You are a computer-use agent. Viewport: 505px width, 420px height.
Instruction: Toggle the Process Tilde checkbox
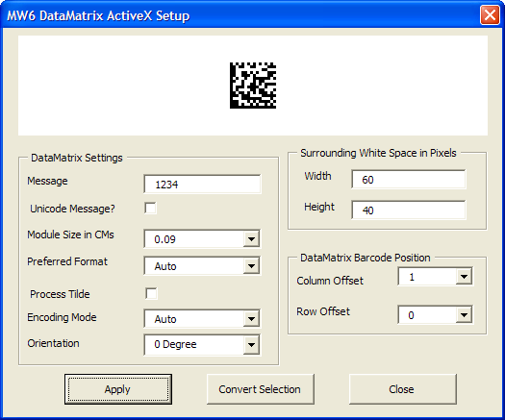tap(151, 293)
